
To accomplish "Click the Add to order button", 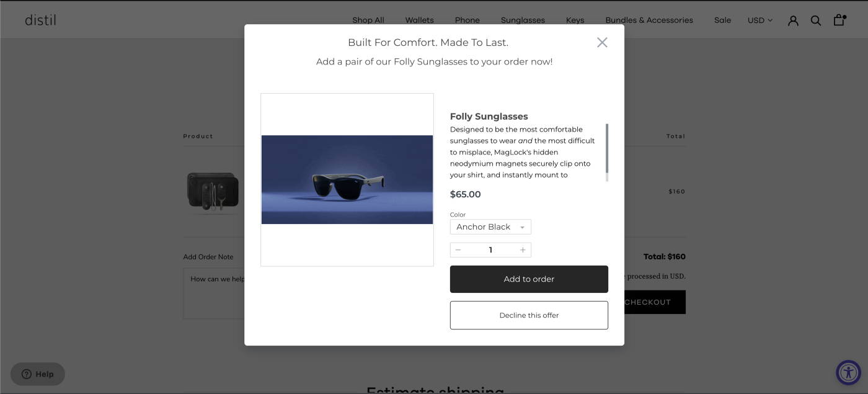I will tap(529, 279).
